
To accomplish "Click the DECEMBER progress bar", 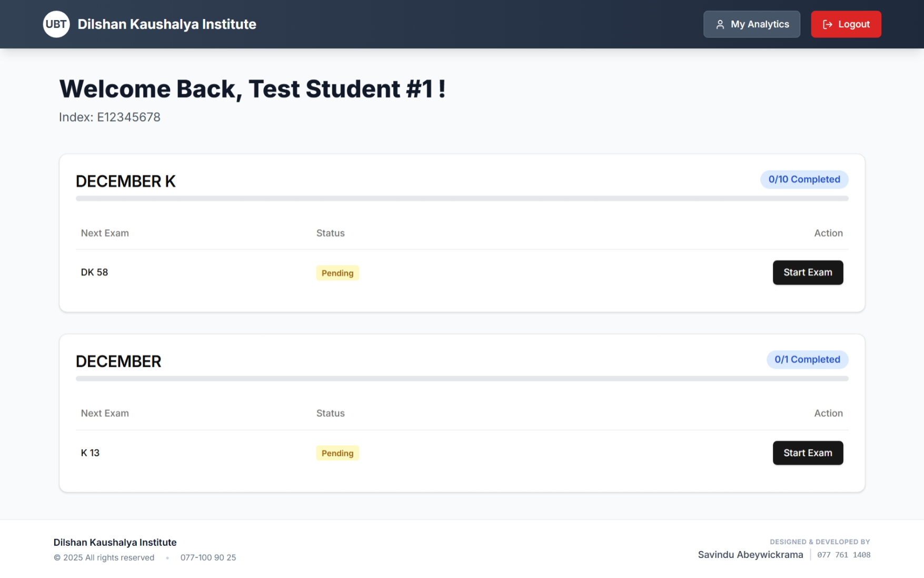I will pyautogui.click(x=462, y=378).
